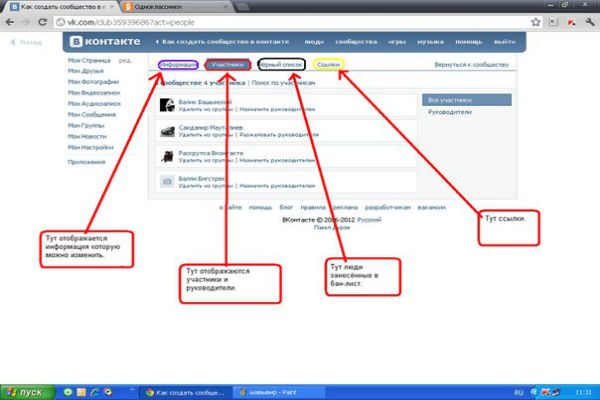Open the first member's avatar in the list
The image size is (600, 400).
pos(167,105)
